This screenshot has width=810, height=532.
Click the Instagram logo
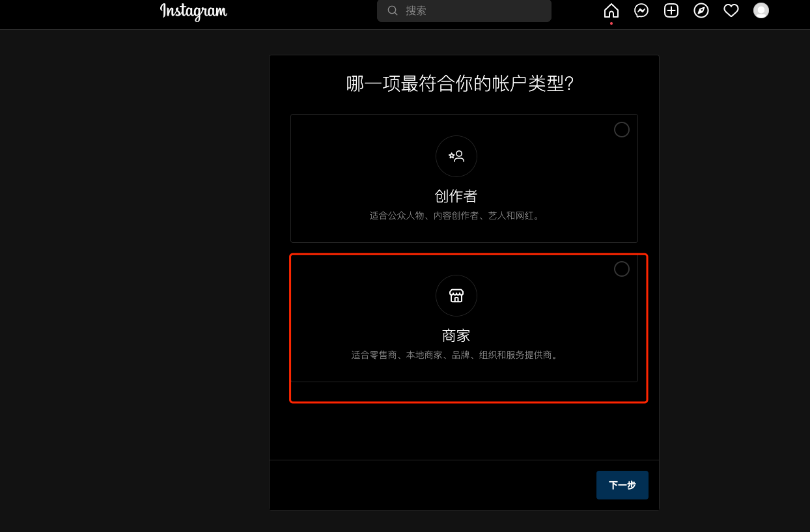[194, 11]
